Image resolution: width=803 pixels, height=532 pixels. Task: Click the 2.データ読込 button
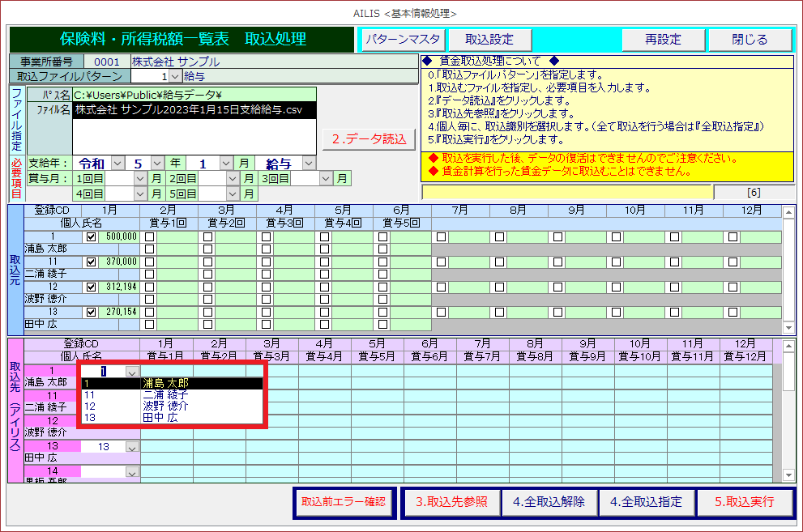tap(369, 139)
